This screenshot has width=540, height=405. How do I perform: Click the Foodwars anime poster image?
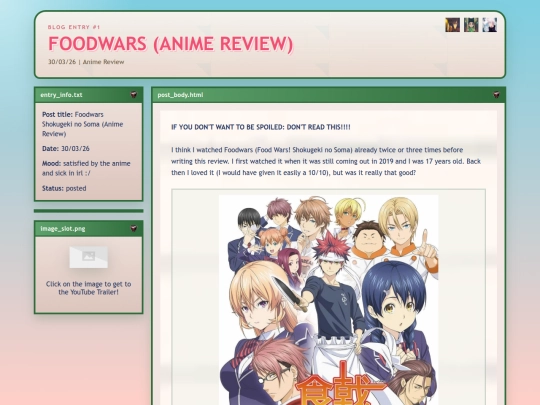pos(329,300)
